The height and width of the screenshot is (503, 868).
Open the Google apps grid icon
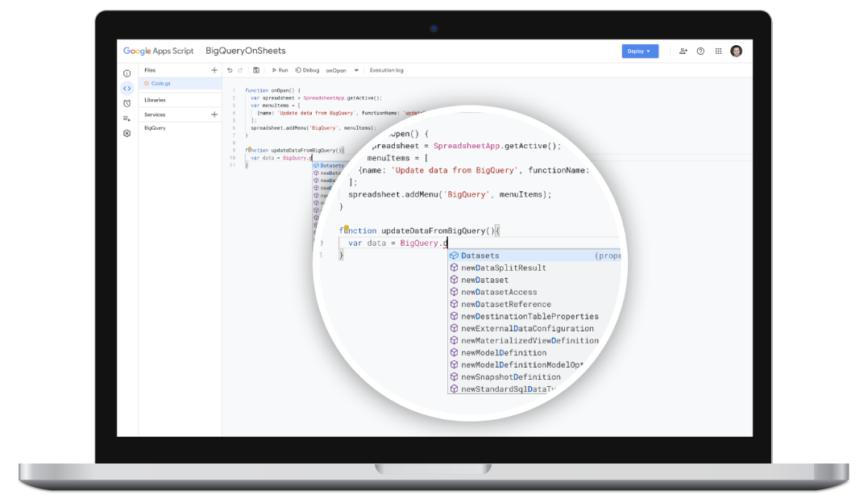tap(719, 51)
